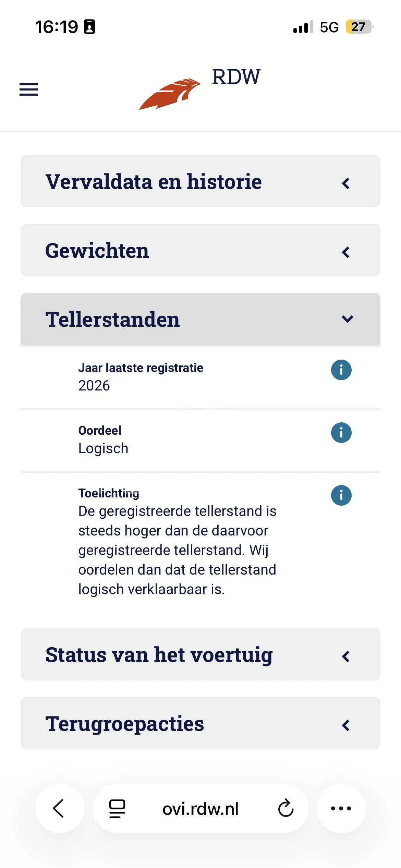Show info for Jaar laatste registratie

click(341, 370)
